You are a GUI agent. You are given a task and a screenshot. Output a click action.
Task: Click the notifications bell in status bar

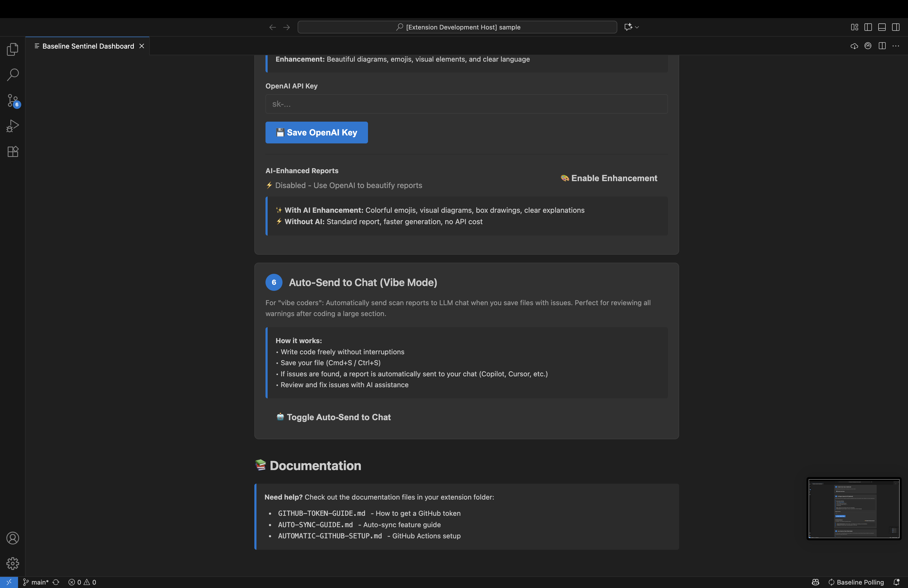click(897, 582)
